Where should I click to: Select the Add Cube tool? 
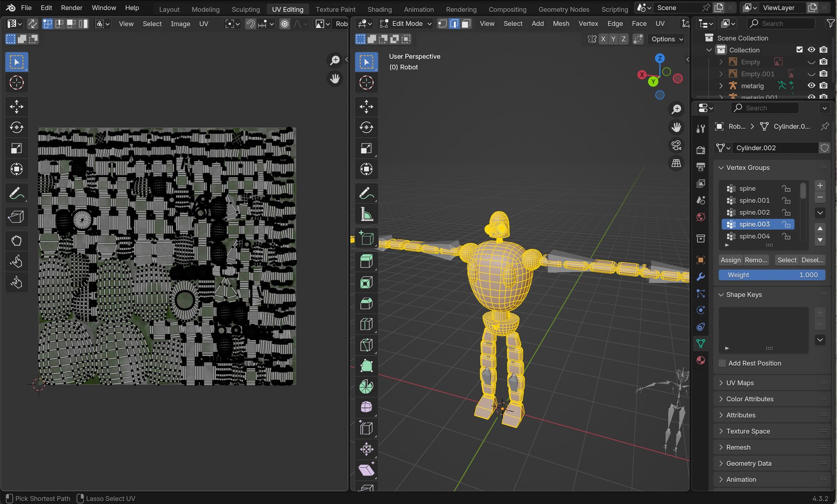[367, 238]
